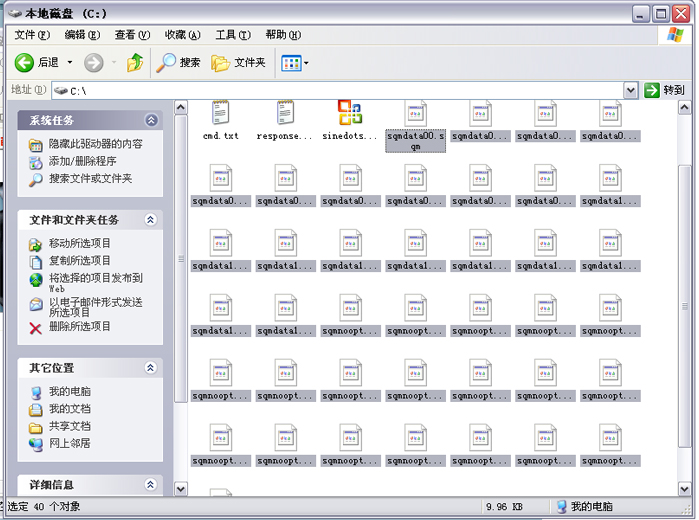This screenshot has width=699, height=520.
Task: Click the Forward arrow toolbar icon
Action: pos(94,62)
